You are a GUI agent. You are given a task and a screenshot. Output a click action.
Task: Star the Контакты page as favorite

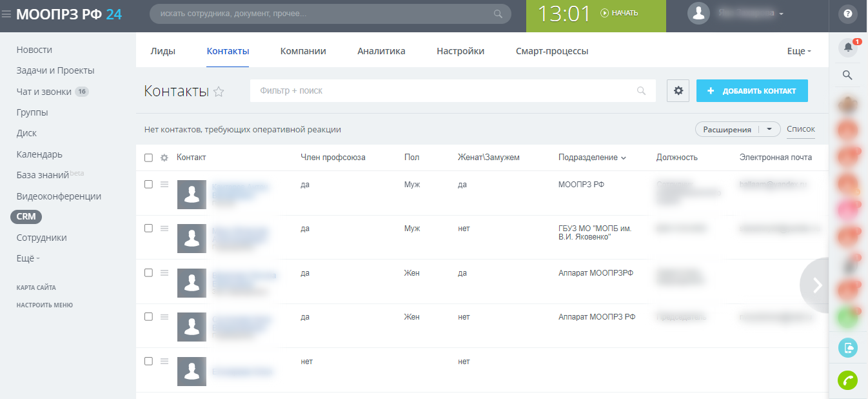219,92
